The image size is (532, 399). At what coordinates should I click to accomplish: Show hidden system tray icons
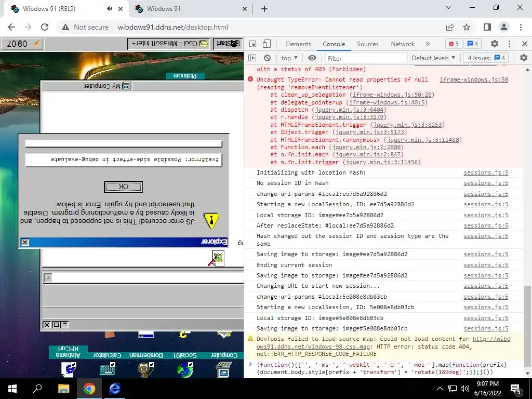(x=440, y=389)
